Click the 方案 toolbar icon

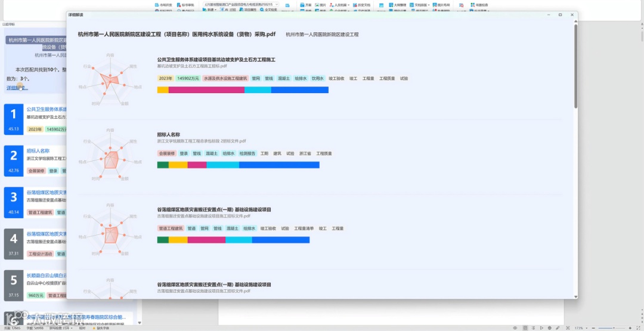pyautogui.click(x=306, y=5)
